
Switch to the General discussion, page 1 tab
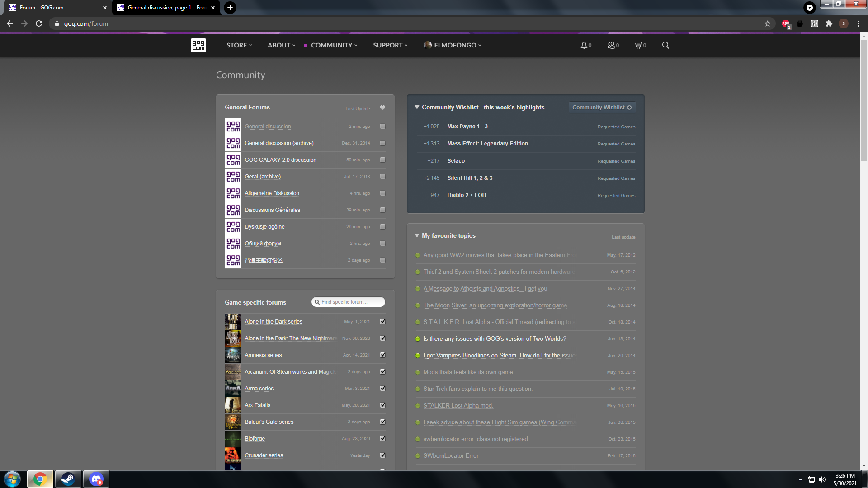tap(165, 8)
